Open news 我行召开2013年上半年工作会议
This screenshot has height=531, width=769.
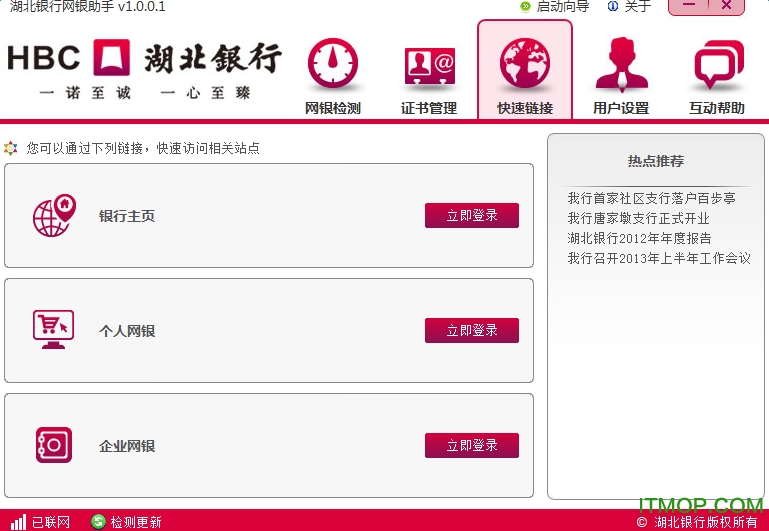coord(658,258)
